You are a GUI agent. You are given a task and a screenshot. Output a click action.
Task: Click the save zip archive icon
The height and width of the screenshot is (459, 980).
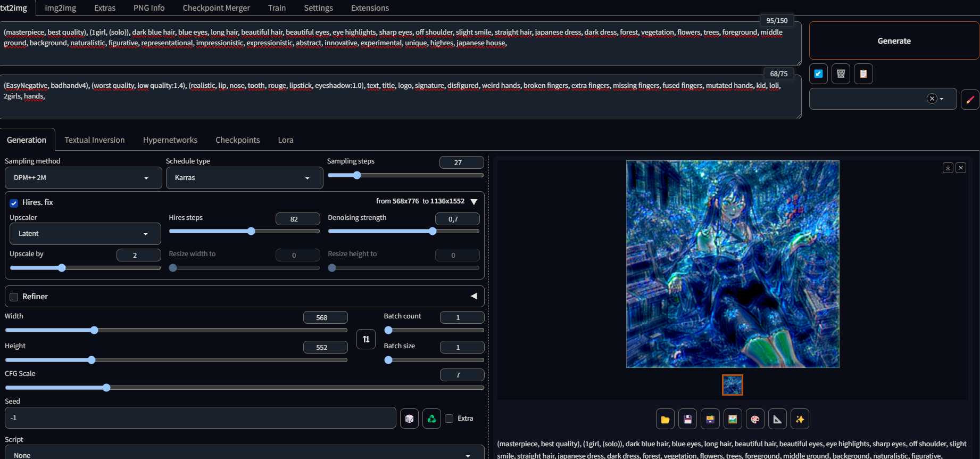tap(710, 419)
